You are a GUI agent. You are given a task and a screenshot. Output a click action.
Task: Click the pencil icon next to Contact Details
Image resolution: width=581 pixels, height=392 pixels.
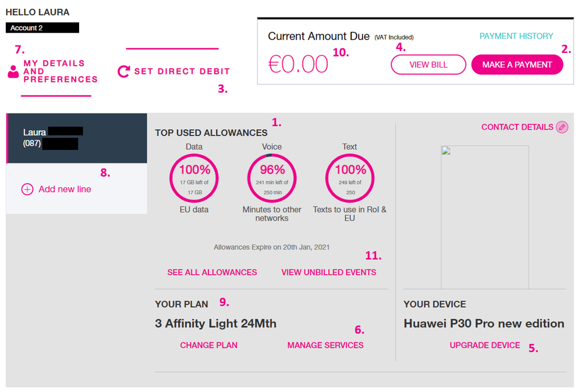coord(562,127)
